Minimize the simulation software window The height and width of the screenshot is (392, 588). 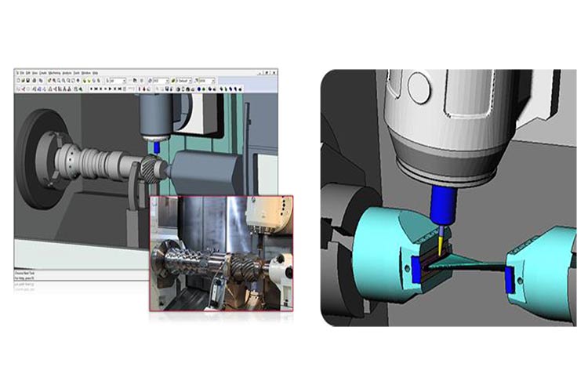[260, 73]
